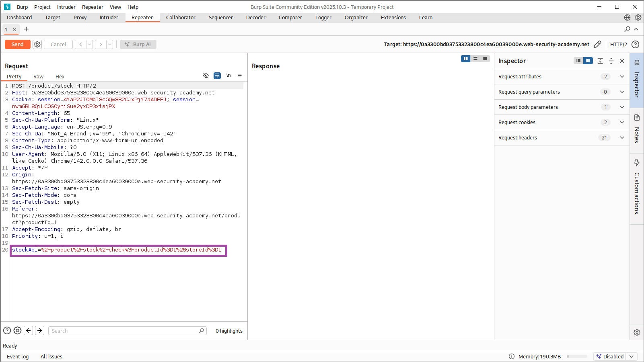
Task: Send the request
Action: pyautogui.click(x=17, y=45)
